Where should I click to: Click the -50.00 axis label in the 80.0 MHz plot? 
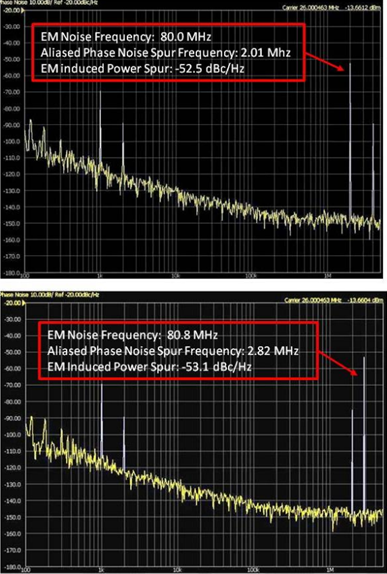(x=11, y=59)
